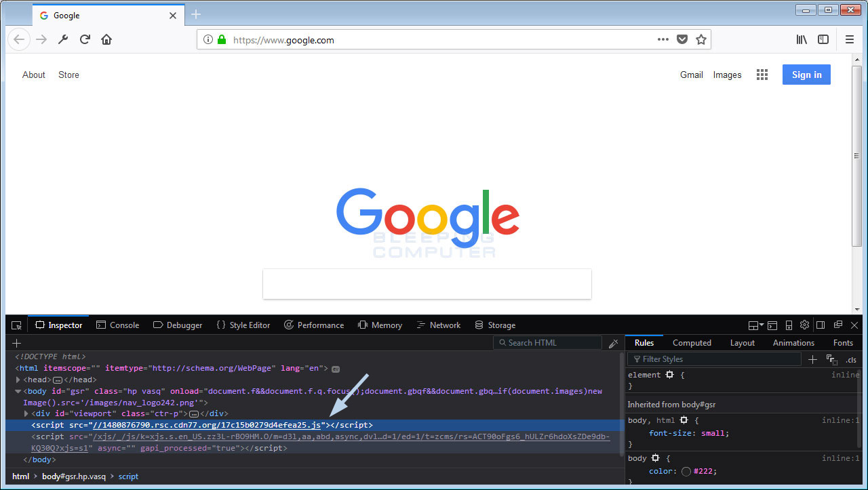
Task: Open the Memory tab
Action: pyautogui.click(x=380, y=325)
